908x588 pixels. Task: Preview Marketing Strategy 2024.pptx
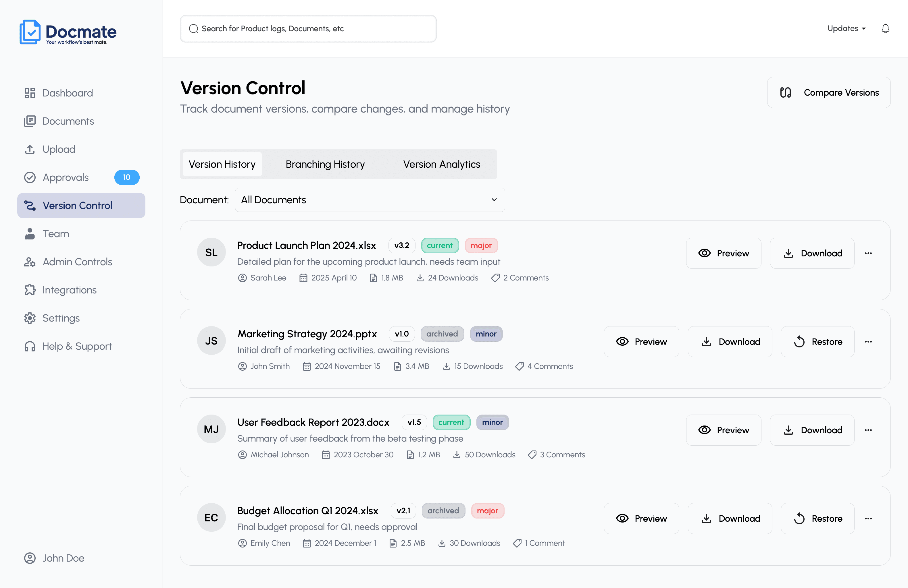[x=641, y=342]
